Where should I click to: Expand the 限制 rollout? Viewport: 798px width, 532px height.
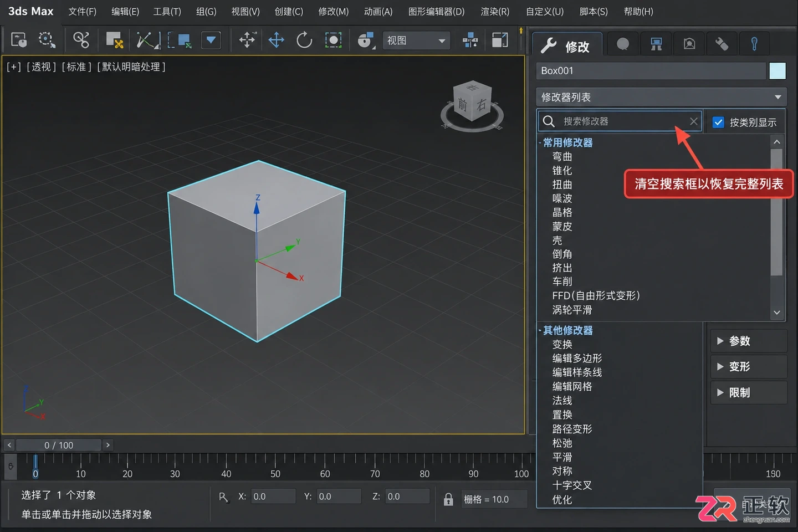click(x=749, y=392)
